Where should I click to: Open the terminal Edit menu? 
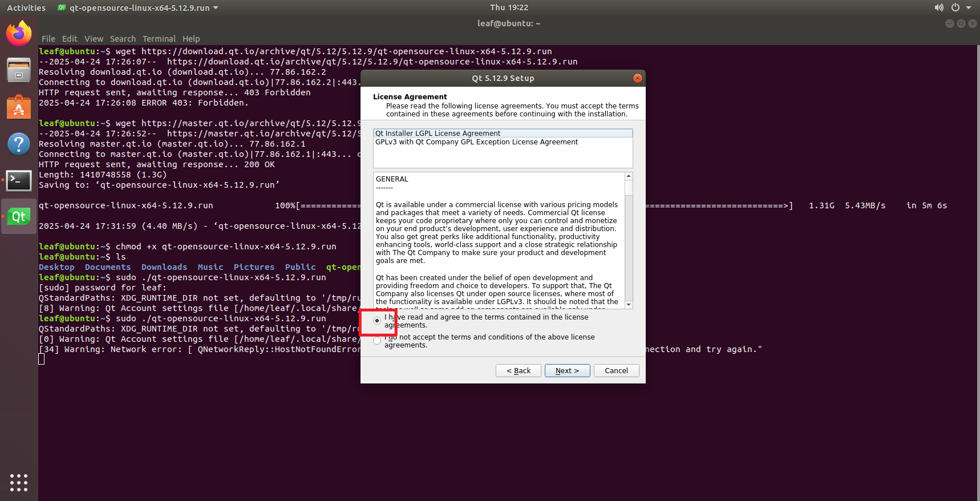click(70, 39)
